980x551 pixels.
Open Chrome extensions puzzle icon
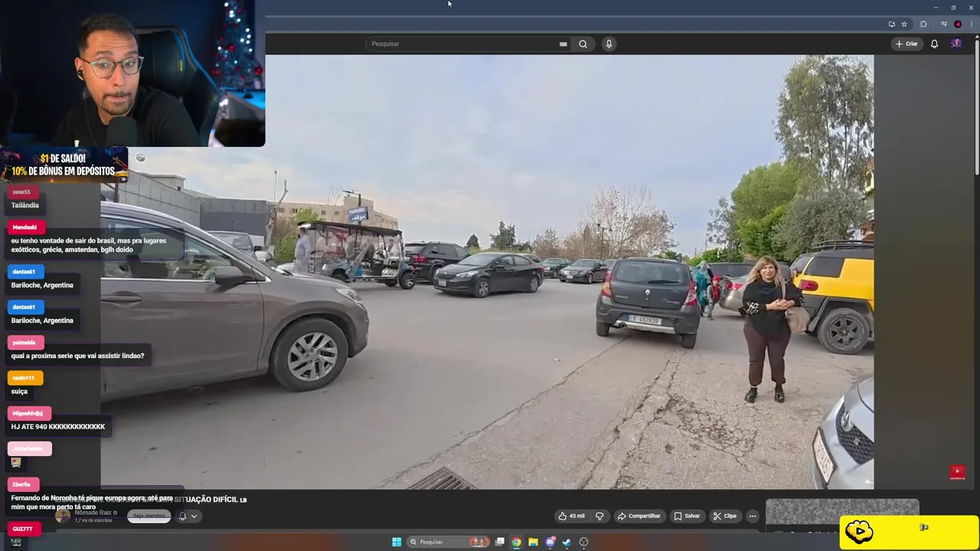[x=923, y=24]
